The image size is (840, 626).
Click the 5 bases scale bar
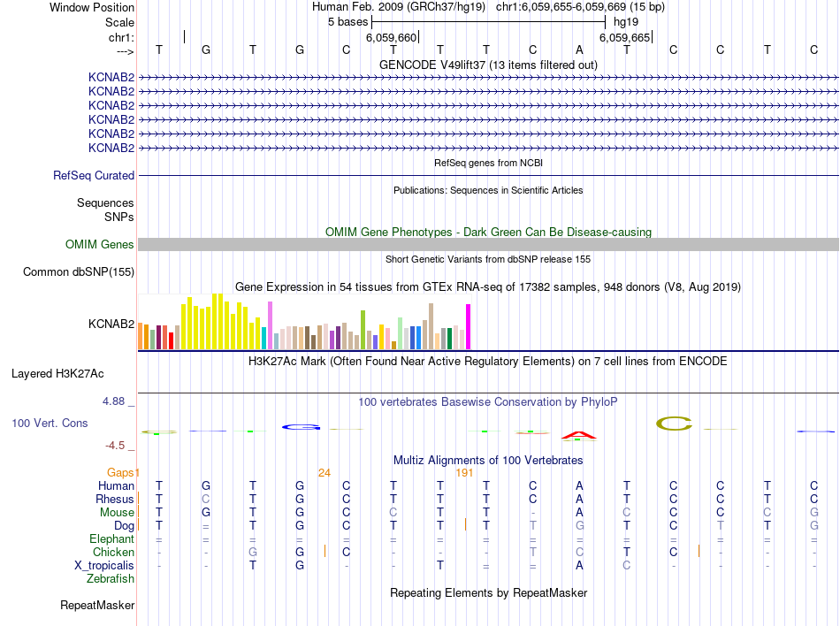[488, 22]
